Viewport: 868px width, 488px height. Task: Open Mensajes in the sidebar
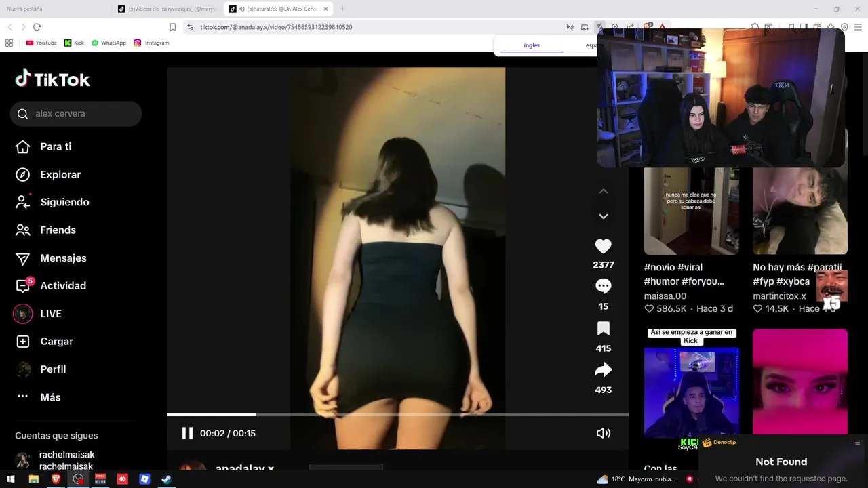63,258
